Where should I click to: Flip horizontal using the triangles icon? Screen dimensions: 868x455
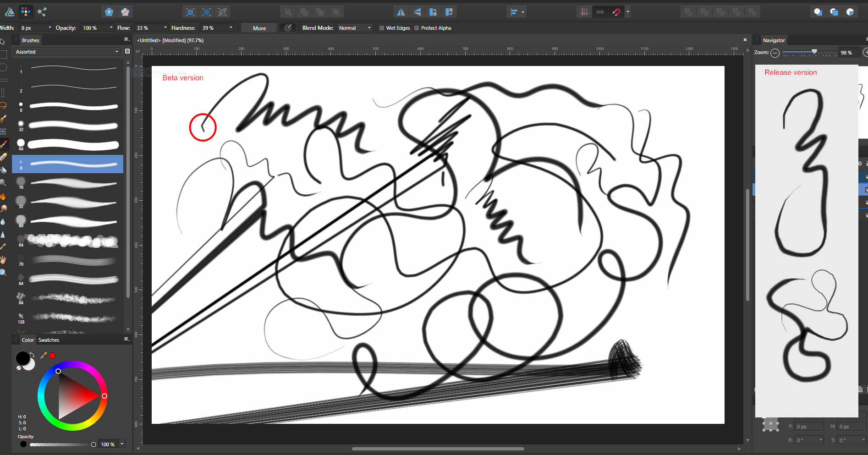point(401,12)
